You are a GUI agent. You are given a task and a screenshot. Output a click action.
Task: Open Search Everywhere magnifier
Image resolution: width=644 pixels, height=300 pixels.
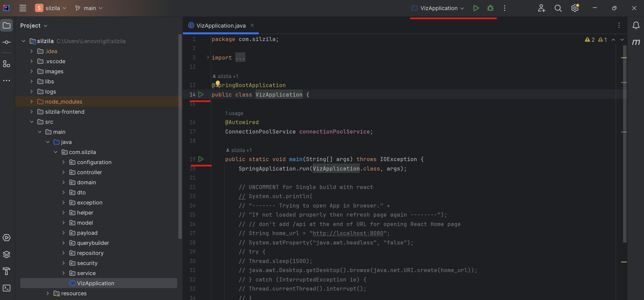pos(558,8)
